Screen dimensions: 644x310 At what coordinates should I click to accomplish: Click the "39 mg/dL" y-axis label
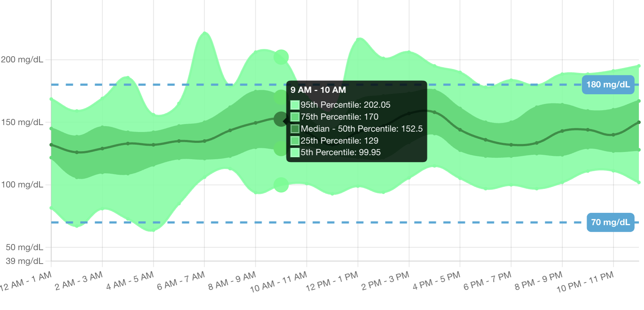[24, 261]
